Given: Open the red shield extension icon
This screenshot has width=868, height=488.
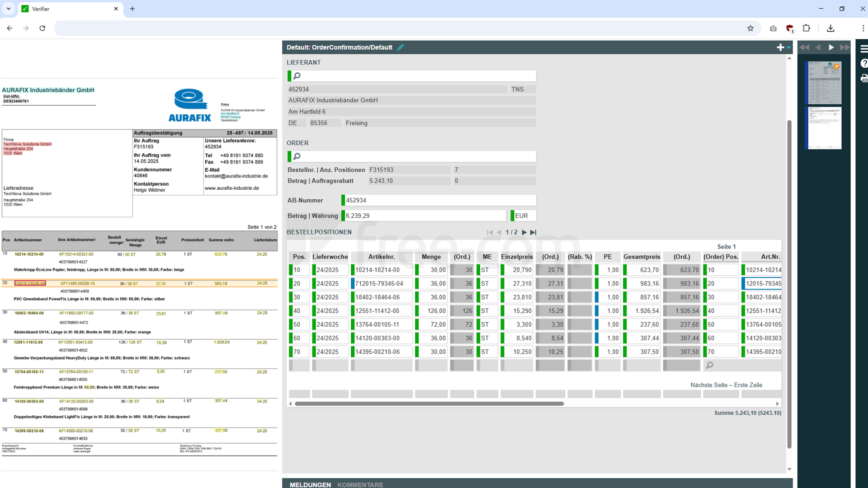Looking at the screenshot, I should coord(790,28).
